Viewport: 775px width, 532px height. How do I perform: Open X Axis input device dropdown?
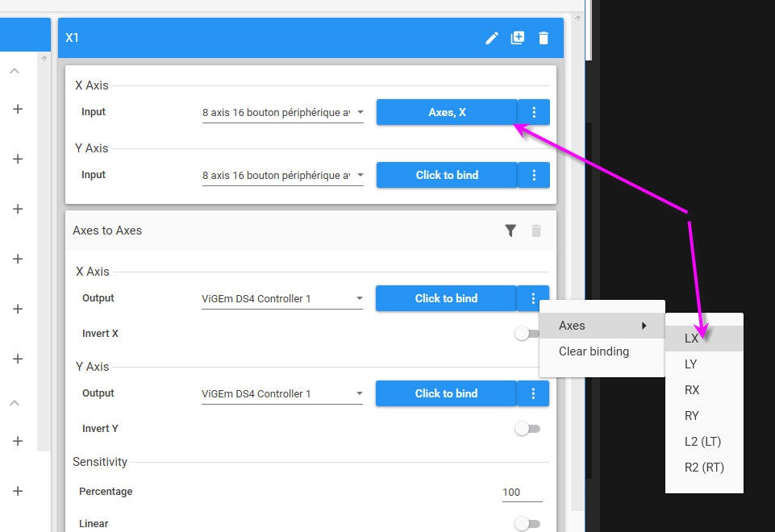pos(282,113)
